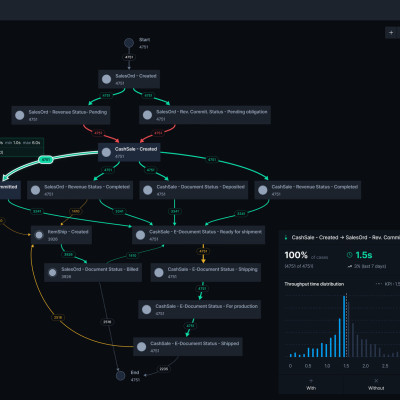Image resolution: width=400 pixels, height=400 pixels.
Task: Select SalesOrd Rev. Commit. Status Pending obligation node
Action: pyautogui.click(x=205, y=115)
